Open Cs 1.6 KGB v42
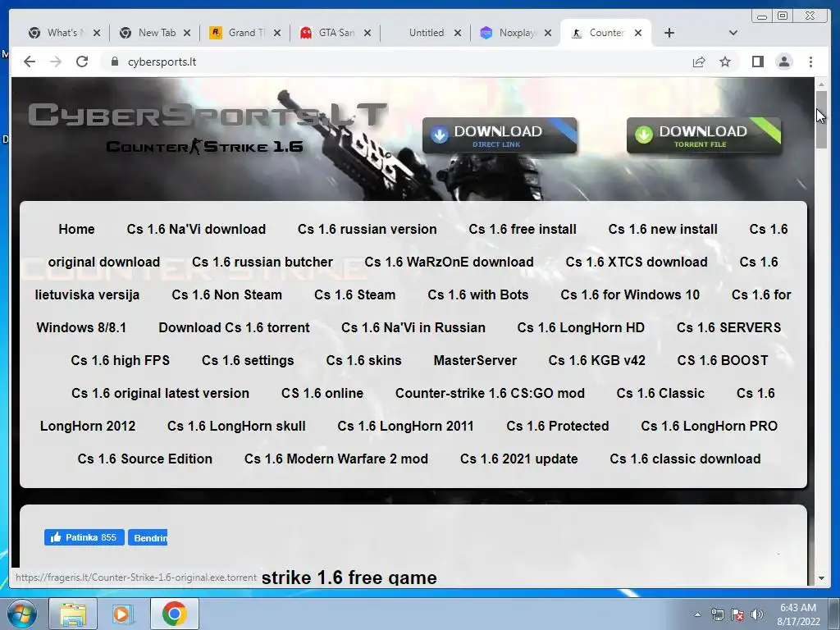This screenshot has height=630, width=840. pyautogui.click(x=597, y=361)
